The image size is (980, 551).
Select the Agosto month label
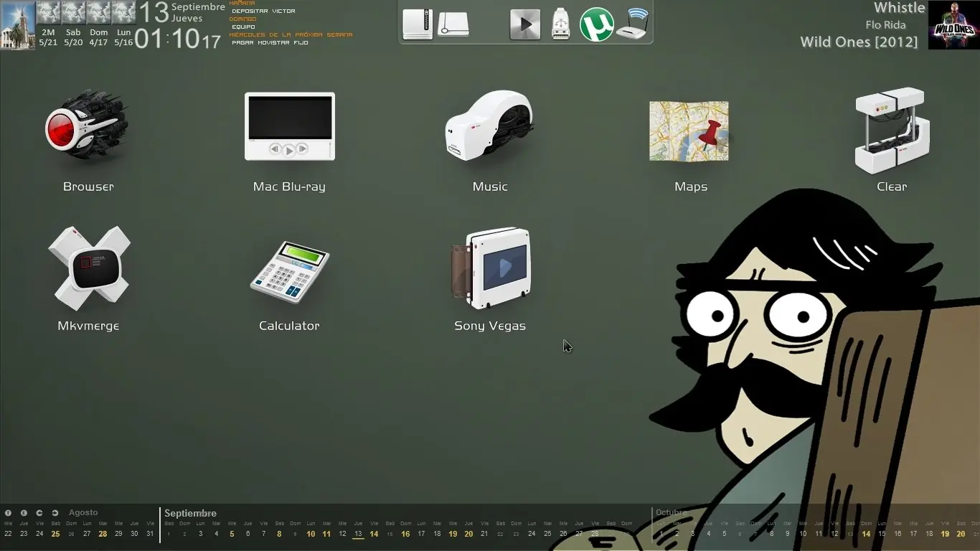(x=83, y=512)
